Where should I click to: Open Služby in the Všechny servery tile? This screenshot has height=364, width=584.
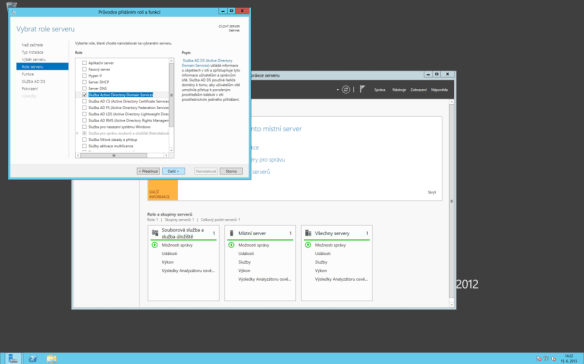click(x=321, y=262)
